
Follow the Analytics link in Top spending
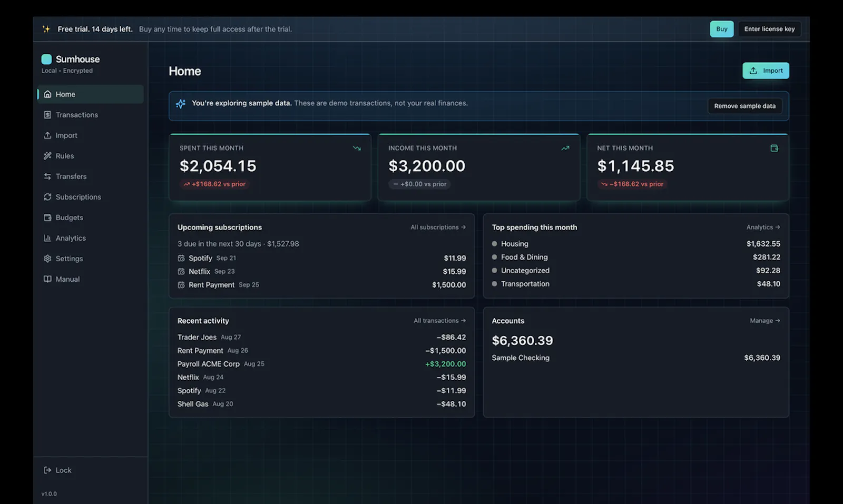(x=763, y=228)
